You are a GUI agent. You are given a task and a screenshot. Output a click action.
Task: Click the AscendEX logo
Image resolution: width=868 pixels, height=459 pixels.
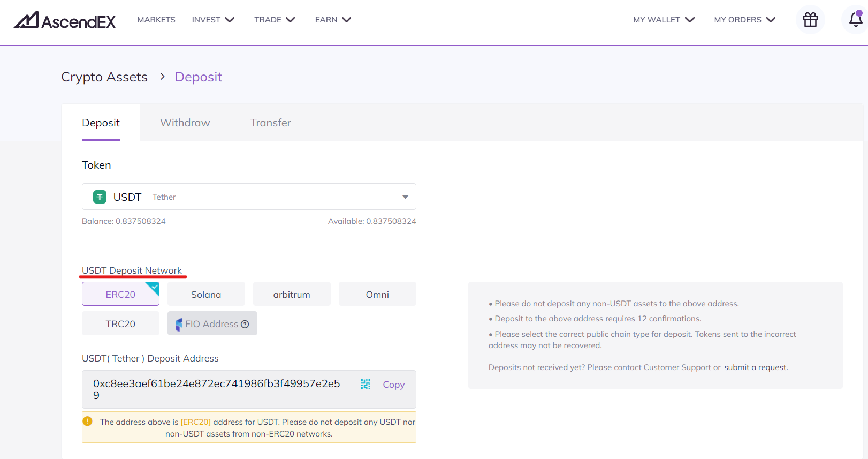coord(65,20)
